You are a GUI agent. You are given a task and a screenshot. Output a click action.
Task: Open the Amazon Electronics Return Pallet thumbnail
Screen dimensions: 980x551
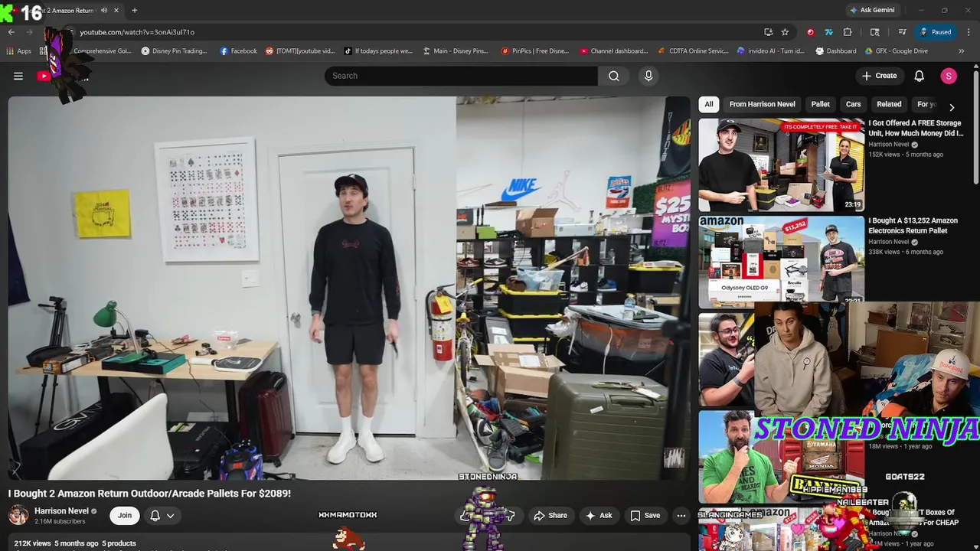(781, 261)
